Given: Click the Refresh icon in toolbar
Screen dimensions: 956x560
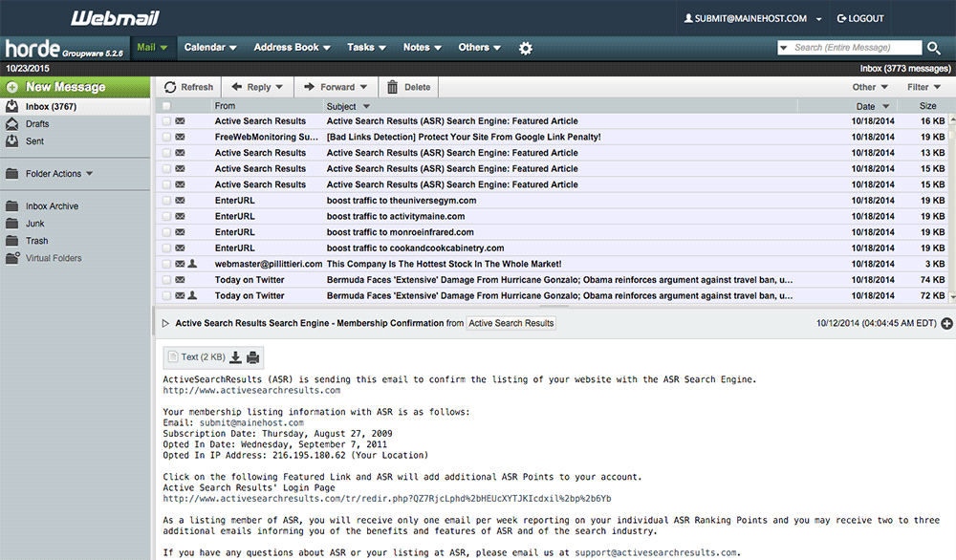Looking at the screenshot, I should coord(171,87).
